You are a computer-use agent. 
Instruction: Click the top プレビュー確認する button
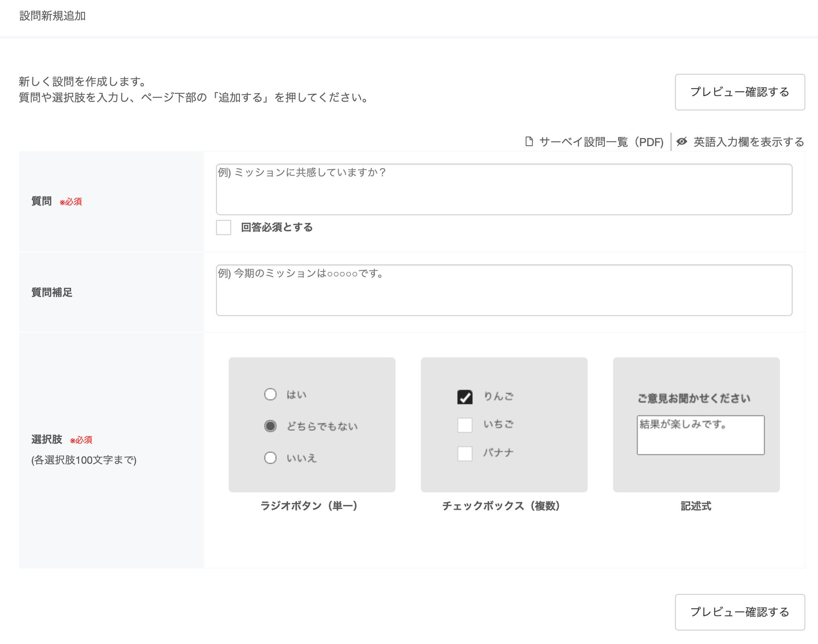pyautogui.click(x=740, y=92)
